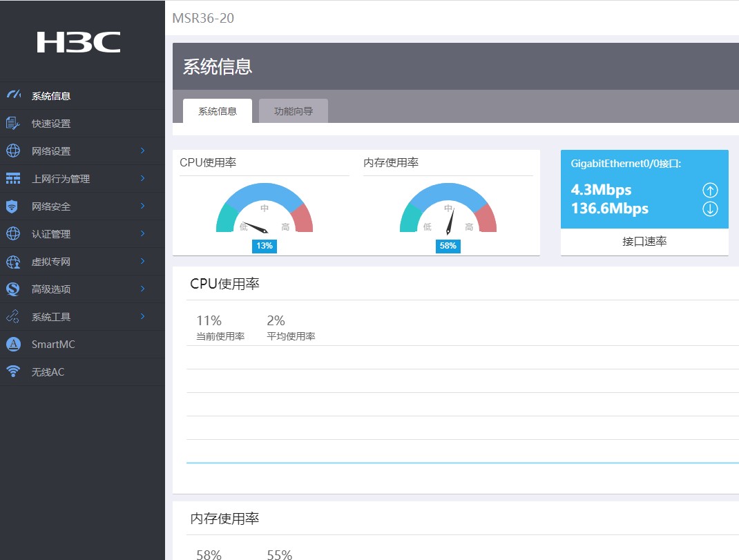
Task: Click the 网络设置 globe icon
Action: pos(12,151)
